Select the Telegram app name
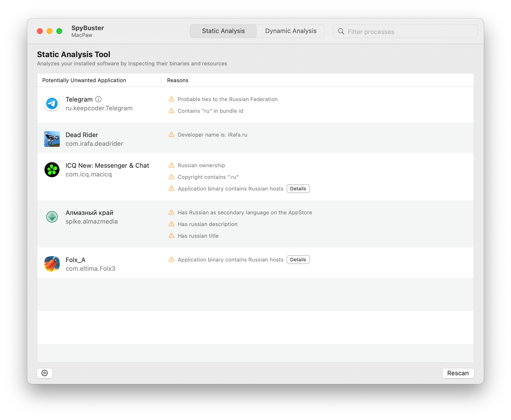511x420 pixels. (79, 99)
